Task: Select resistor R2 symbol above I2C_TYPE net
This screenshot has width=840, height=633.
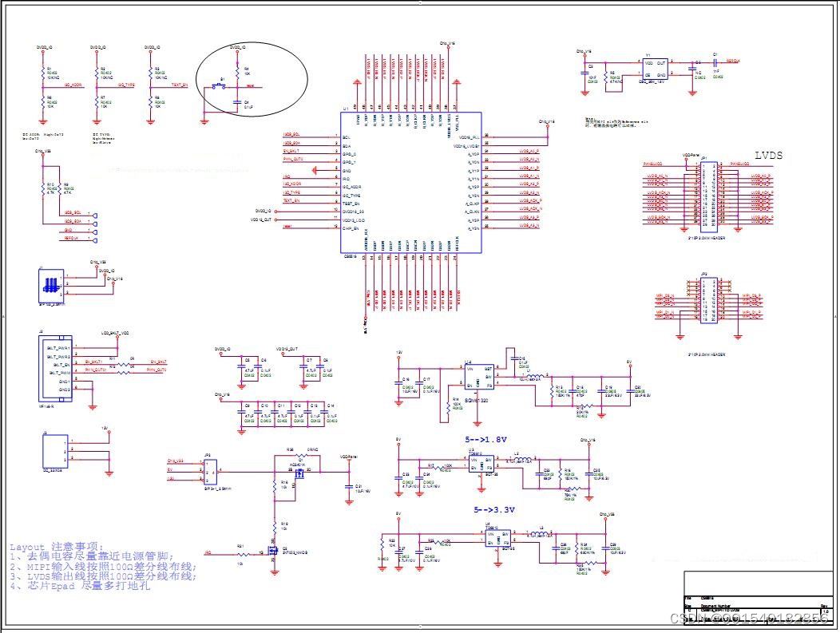Action: (97, 73)
